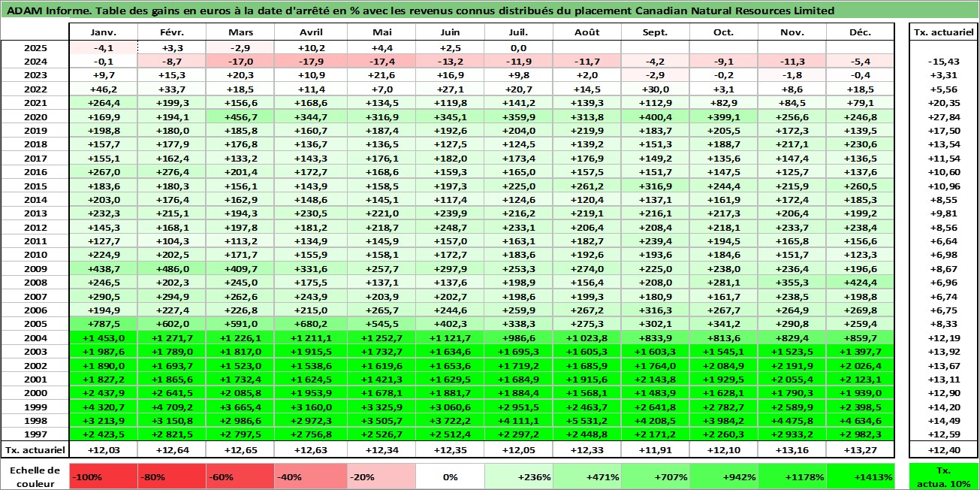The height and width of the screenshot is (490, 980).
Task: Click the 'Janv.' column header
Action: click(103, 32)
